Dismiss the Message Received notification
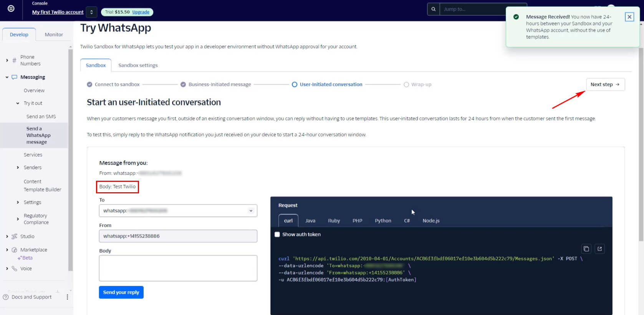Screen dimensions: 644x315 [x=629, y=17]
